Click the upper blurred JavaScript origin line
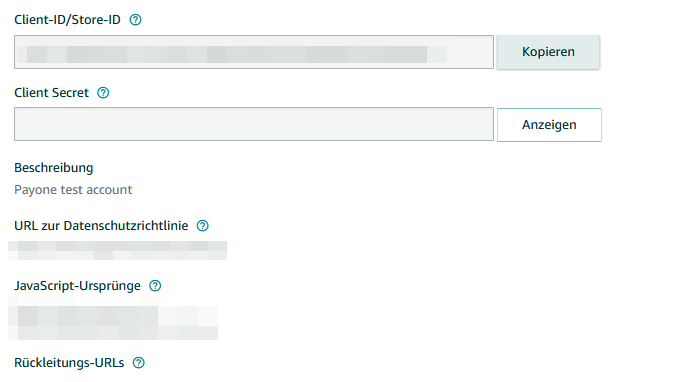688x382 pixels. (x=113, y=315)
